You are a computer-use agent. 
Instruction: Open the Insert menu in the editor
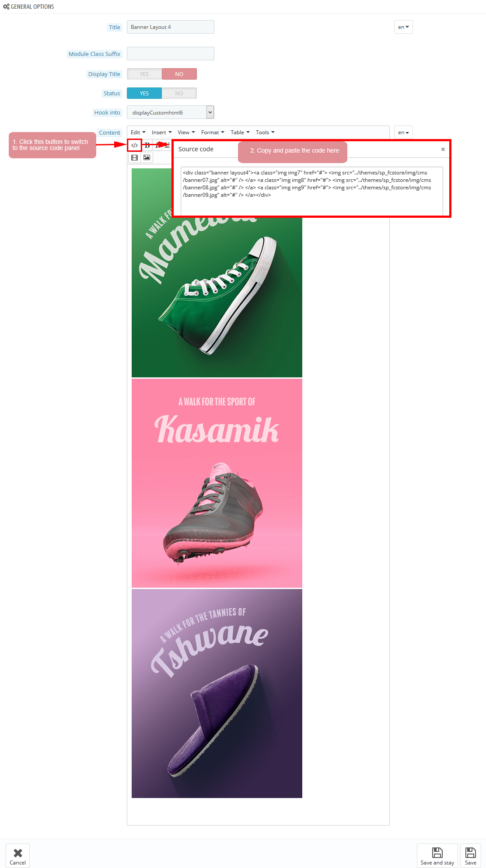click(x=161, y=132)
